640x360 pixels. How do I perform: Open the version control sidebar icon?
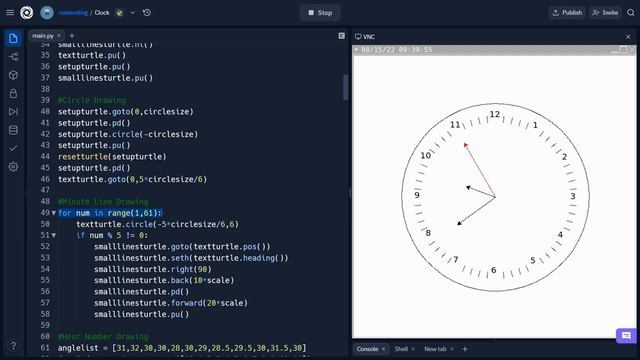tap(13, 57)
